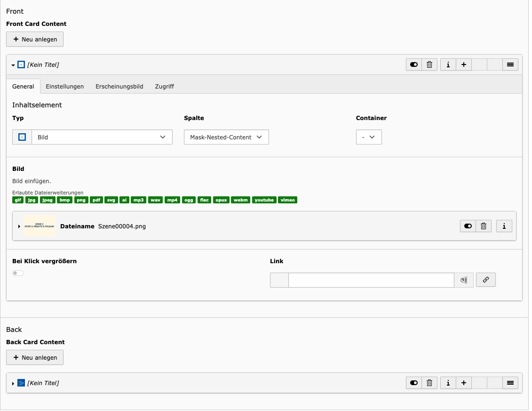Click the Link text input field

[x=371, y=281]
